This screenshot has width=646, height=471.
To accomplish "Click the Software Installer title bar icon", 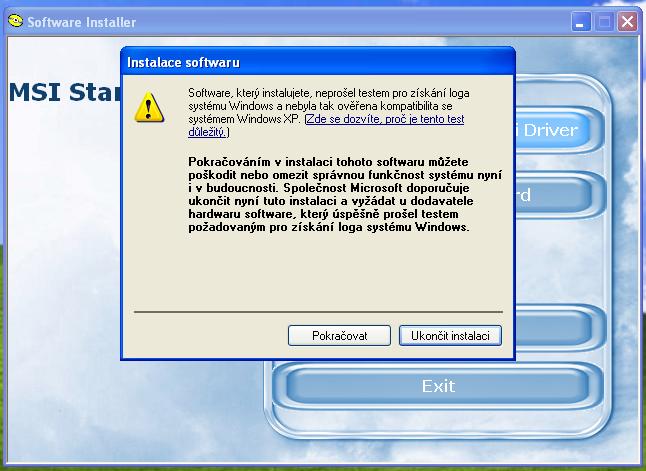I will coord(15,21).
